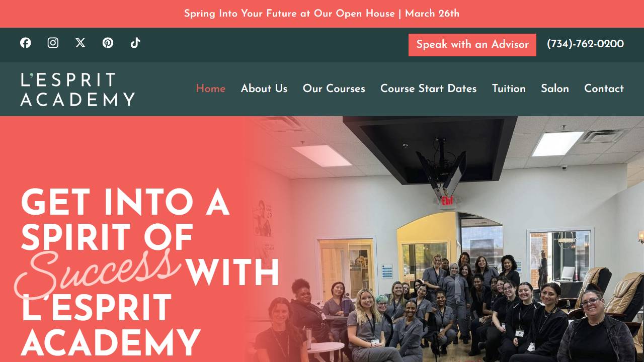Click the cursive Success script text
This screenshot has width=644, height=362.
tap(98, 273)
